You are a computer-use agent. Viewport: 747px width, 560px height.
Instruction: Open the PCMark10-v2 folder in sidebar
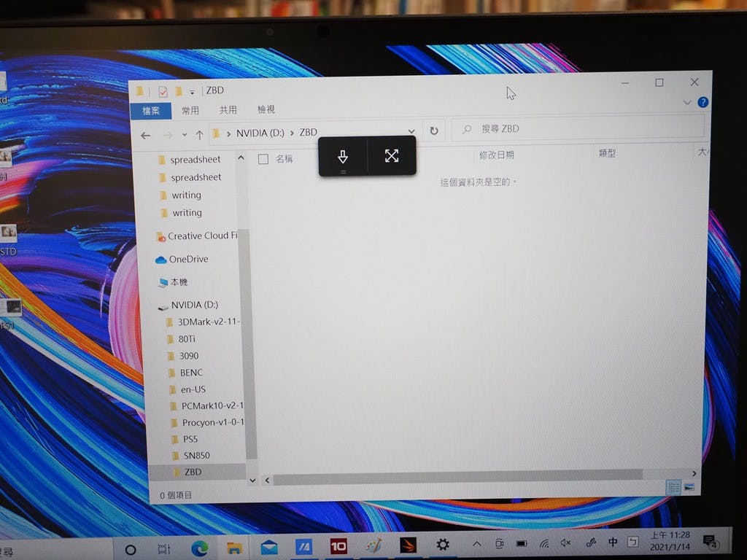pyautogui.click(x=206, y=405)
